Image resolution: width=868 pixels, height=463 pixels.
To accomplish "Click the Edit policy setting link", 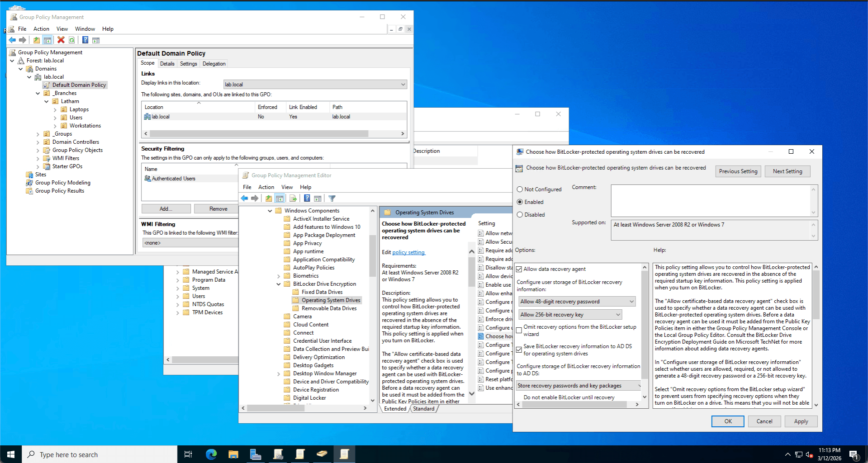I will pos(408,252).
